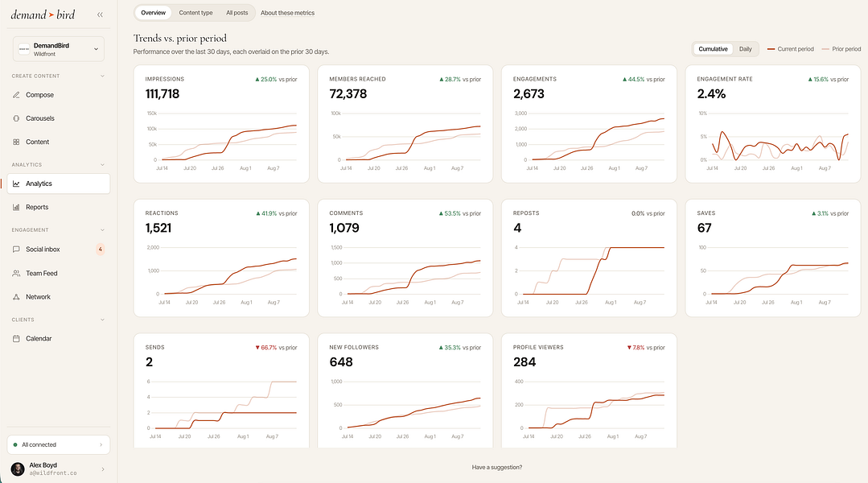Click the Reports bar-chart icon
The image size is (868, 483).
click(16, 207)
